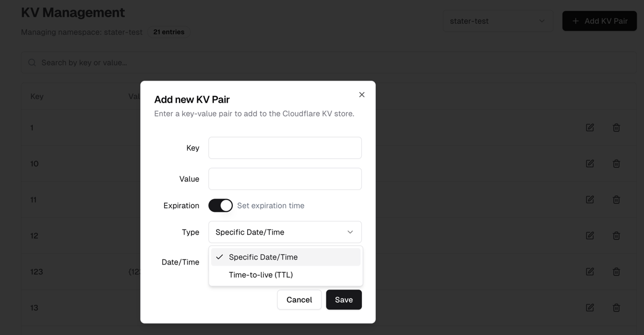This screenshot has width=644, height=335.
Task: Collapse the expiration type dropdown chevron
Action: [350, 232]
